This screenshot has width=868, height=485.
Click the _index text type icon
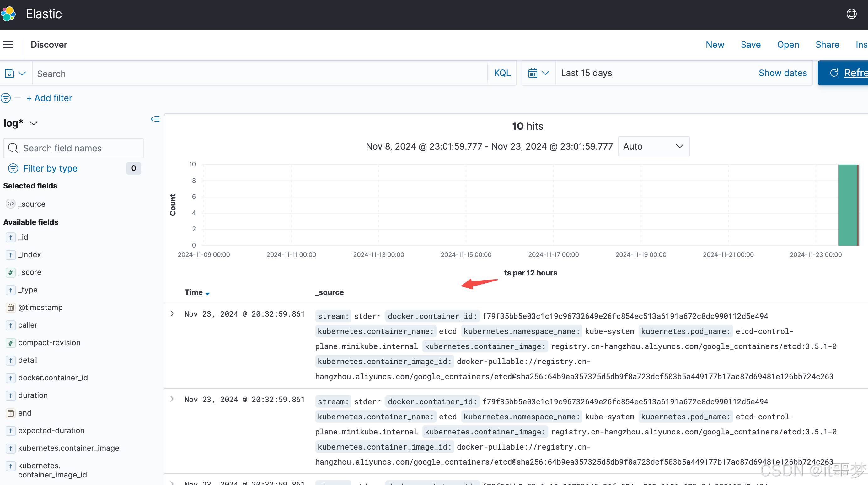(10, 255)
